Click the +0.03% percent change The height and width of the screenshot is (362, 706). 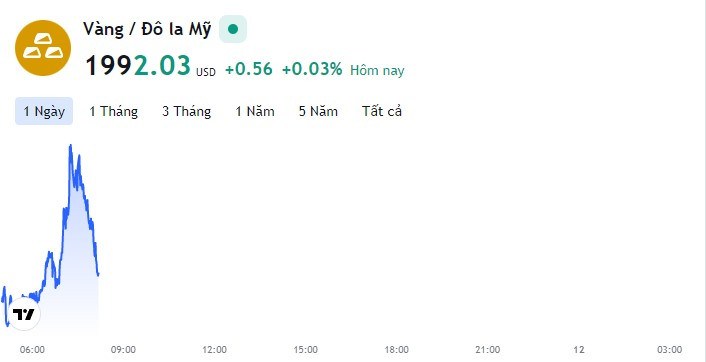pyautogui.click(x=312, y=69)
